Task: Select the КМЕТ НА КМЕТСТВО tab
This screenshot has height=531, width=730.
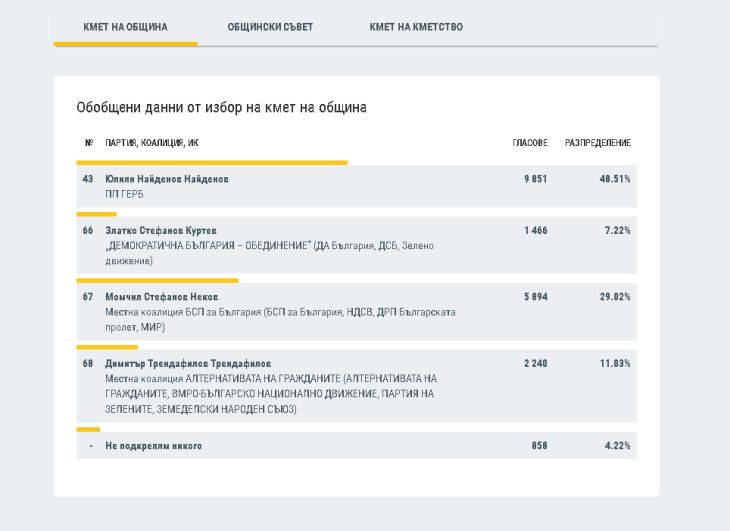Action: (416, 27)
